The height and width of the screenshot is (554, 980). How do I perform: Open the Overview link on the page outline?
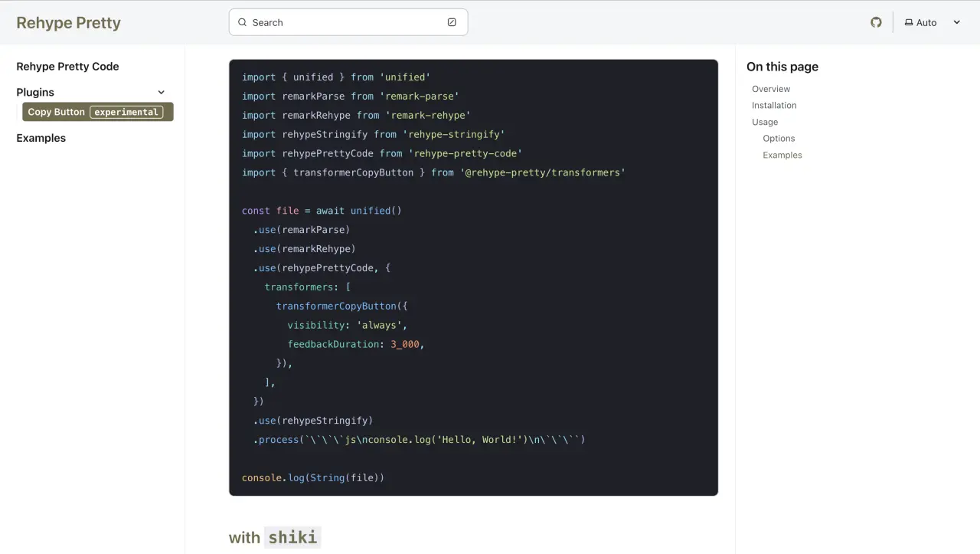tap(770, 89)
